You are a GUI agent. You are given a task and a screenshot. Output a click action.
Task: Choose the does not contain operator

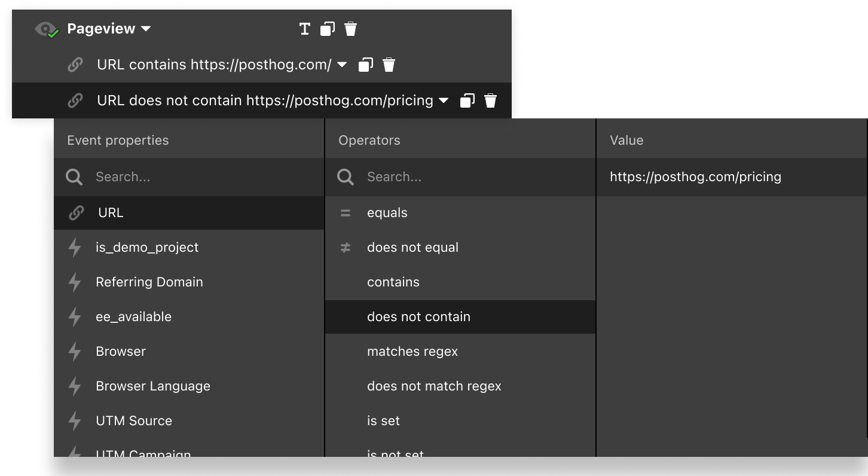point(460,317)
